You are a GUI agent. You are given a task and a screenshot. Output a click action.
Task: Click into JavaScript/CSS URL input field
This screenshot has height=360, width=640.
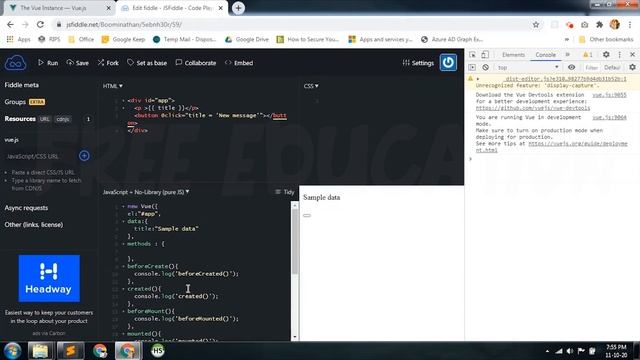tap(40, 156)
